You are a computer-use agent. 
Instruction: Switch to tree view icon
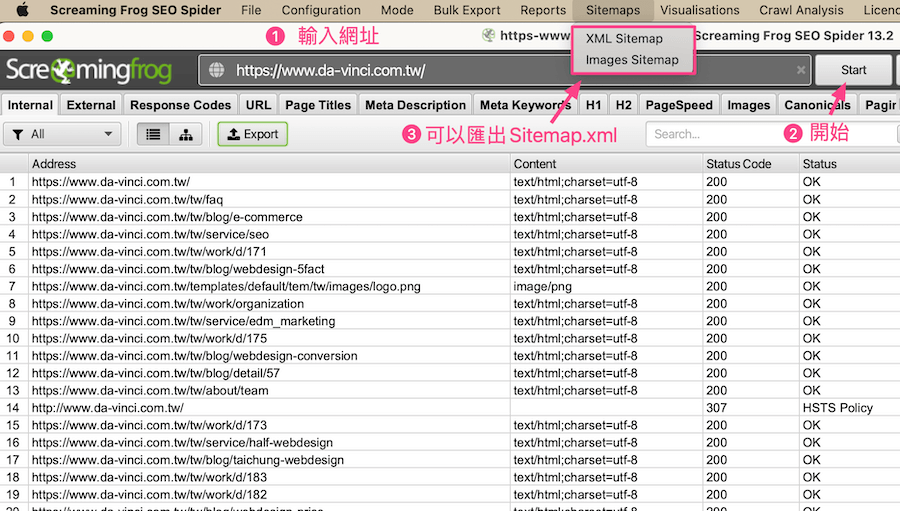[x=185, y=134]
